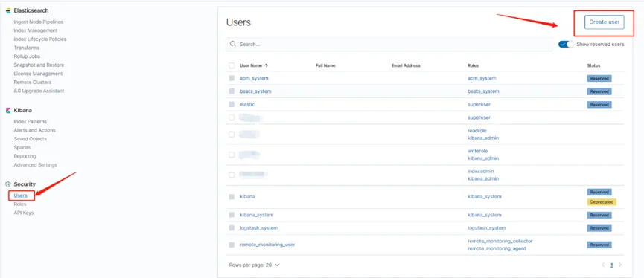The image size is (644, 278).
Task: Sort by User Name column arrow
Action: pyautogui.click(x=266, y=65)
